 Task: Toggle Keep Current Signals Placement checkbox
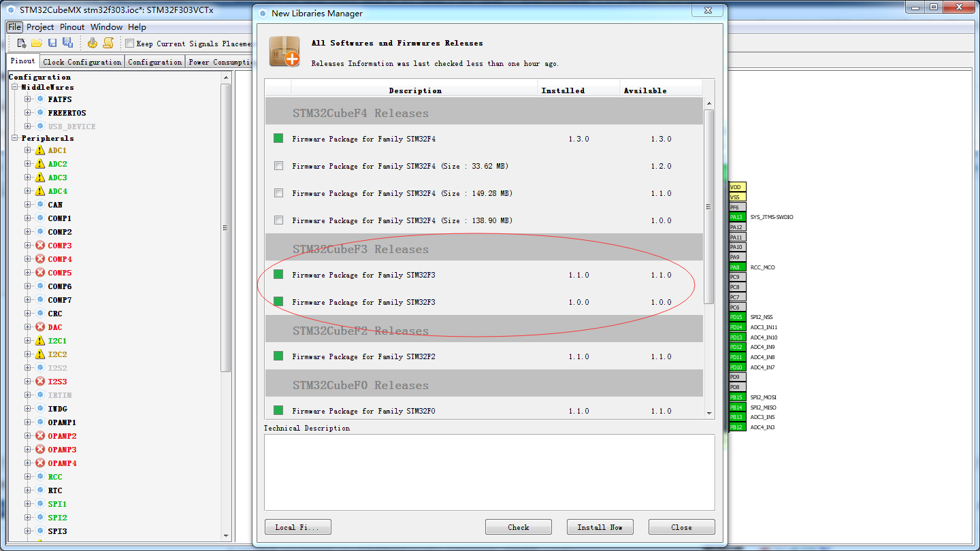tap(130, 44)
